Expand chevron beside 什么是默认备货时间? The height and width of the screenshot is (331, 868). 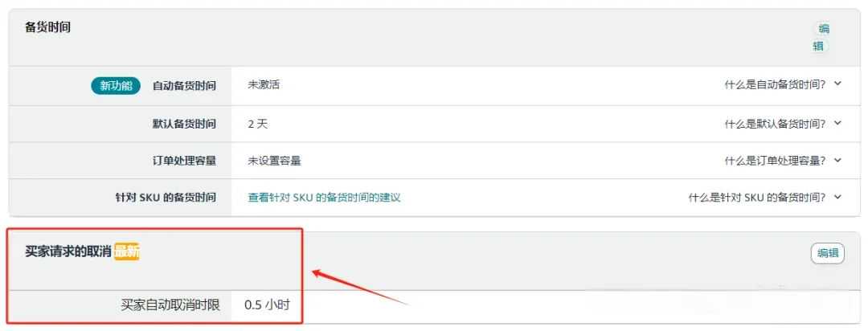(837, 123)
